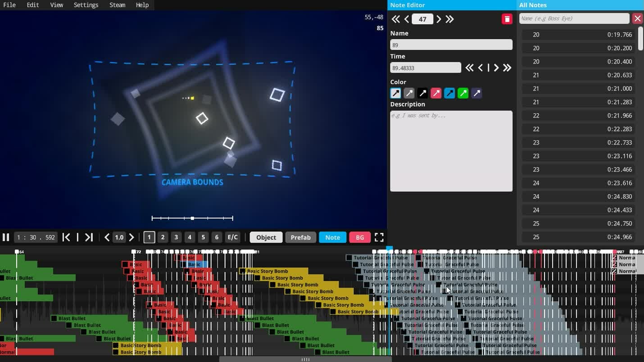Jump the note time far forward

(507, 68)
